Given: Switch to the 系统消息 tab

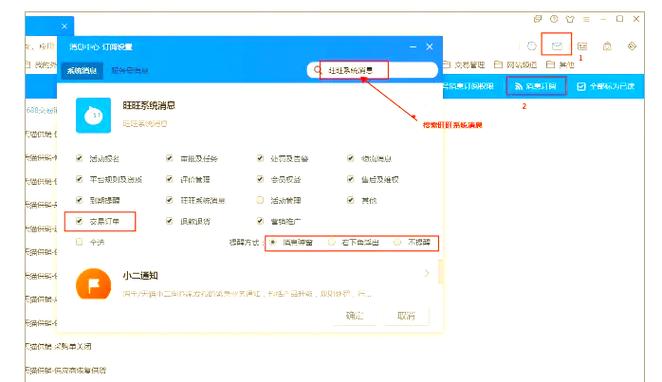Looking at the screenshot, I should click(x=82, y=70).
